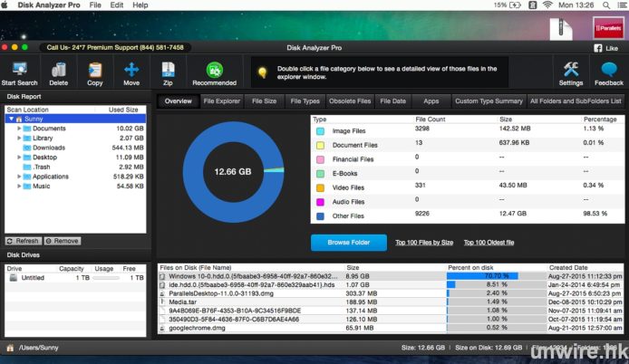Click the Delete trash can icon
This screenshot has width=629, height=364.
click(59, 70)
